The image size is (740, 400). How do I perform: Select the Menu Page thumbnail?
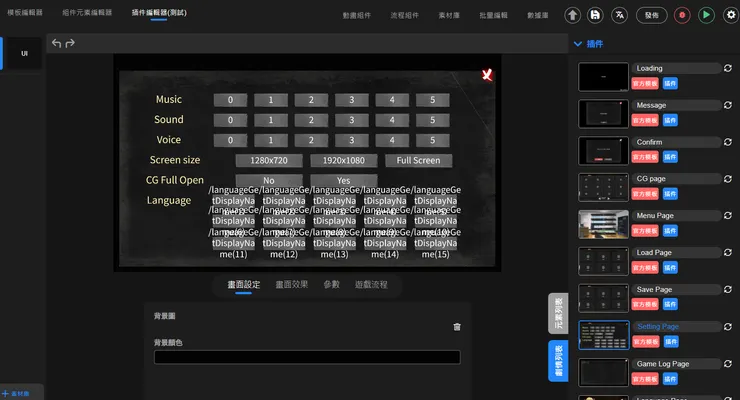603,224
